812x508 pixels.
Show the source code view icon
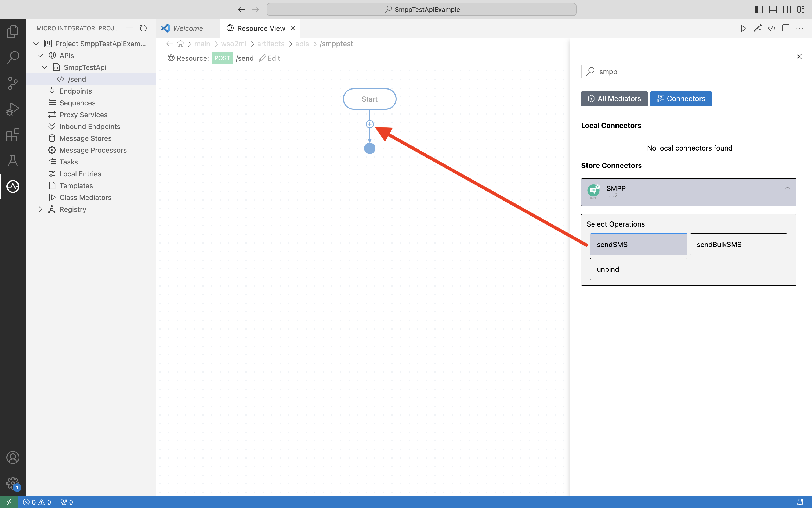point(772,28)
